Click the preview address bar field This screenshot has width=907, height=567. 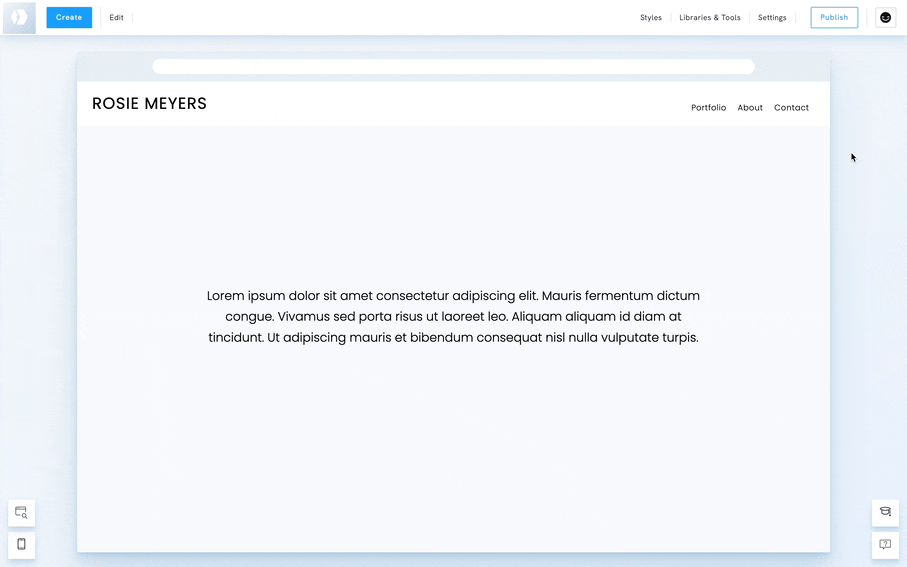point(453,67)
